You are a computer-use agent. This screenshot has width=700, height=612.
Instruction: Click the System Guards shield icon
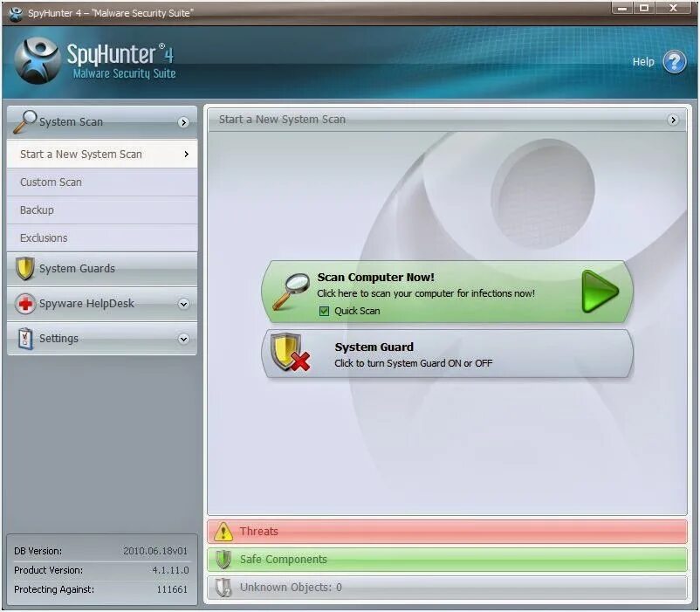(25, 268)
